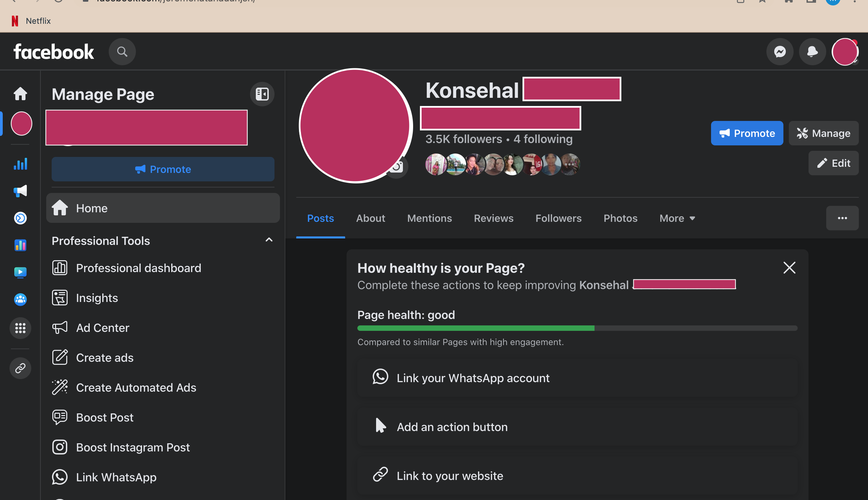Image resolution: width=868 pixels, height=500 pixels.
Task: Open the notifications bell
Action: pyautogui.click(x=812, y=52)
